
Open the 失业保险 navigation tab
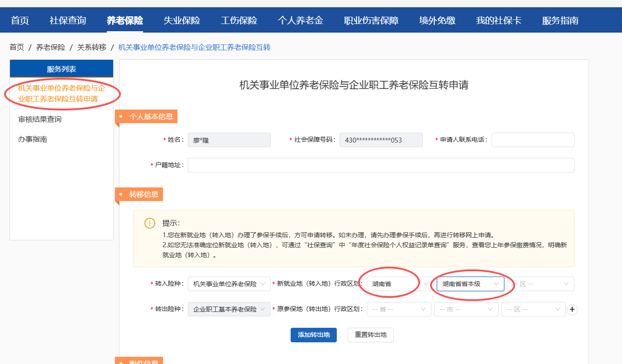click(182, 20)
